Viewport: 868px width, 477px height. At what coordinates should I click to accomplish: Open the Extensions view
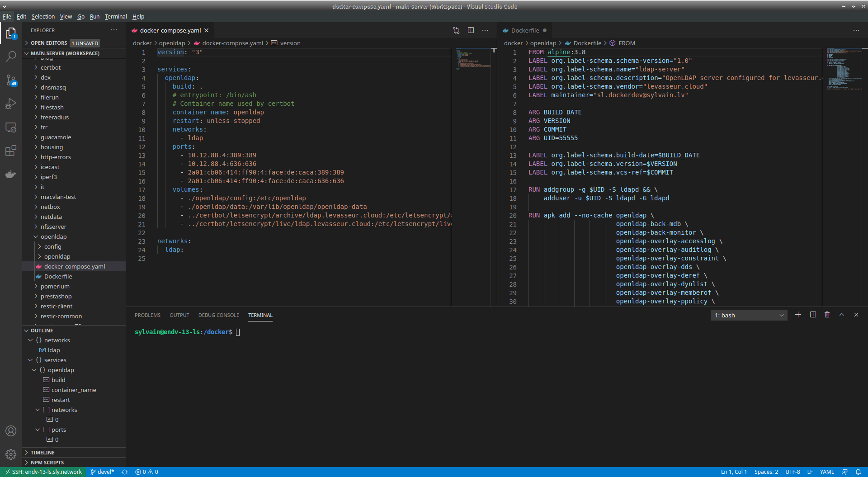pos(11,151)
